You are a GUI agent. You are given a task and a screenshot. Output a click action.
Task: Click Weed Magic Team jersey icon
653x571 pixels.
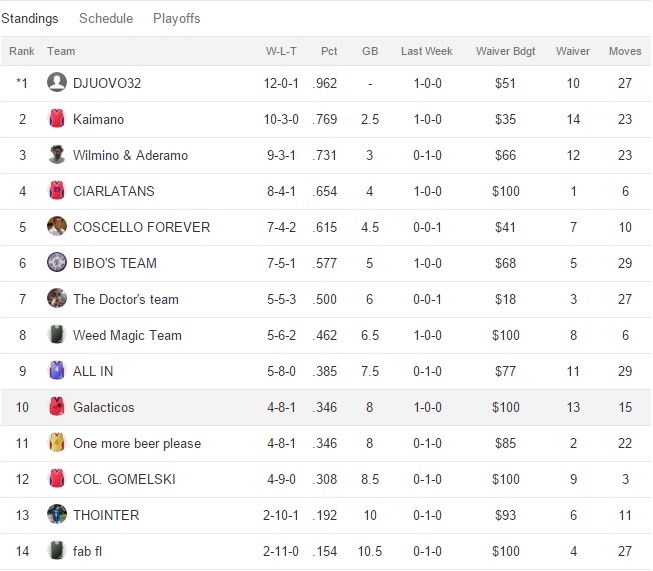pyautogui.click(x=57, y=335)
